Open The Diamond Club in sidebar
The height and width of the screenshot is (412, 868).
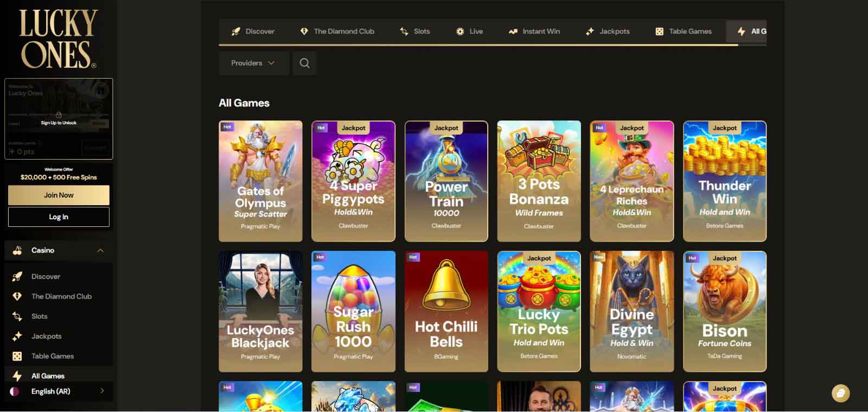(59, 296)
